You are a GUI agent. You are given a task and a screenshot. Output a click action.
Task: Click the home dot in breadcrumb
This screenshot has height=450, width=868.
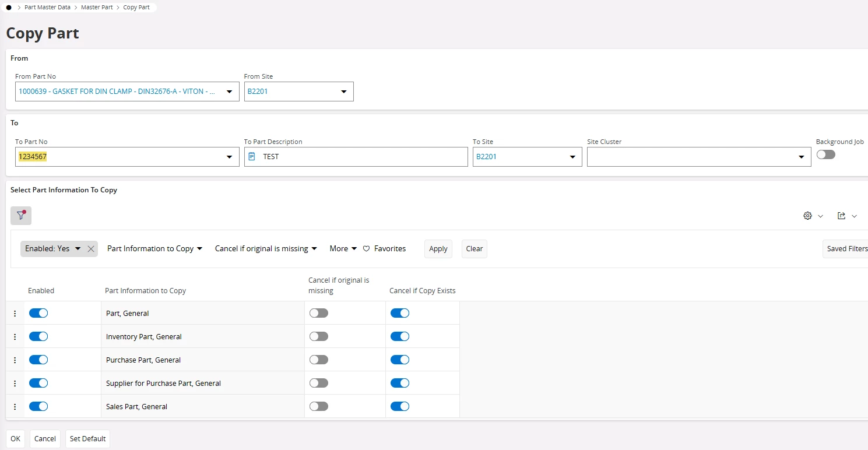[9, 8]
